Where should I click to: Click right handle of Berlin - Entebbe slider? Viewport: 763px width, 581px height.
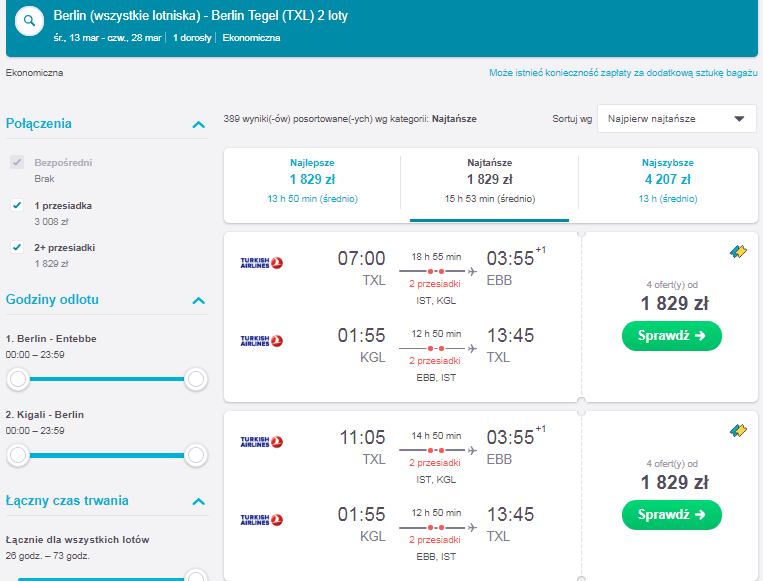click(196, 379)
